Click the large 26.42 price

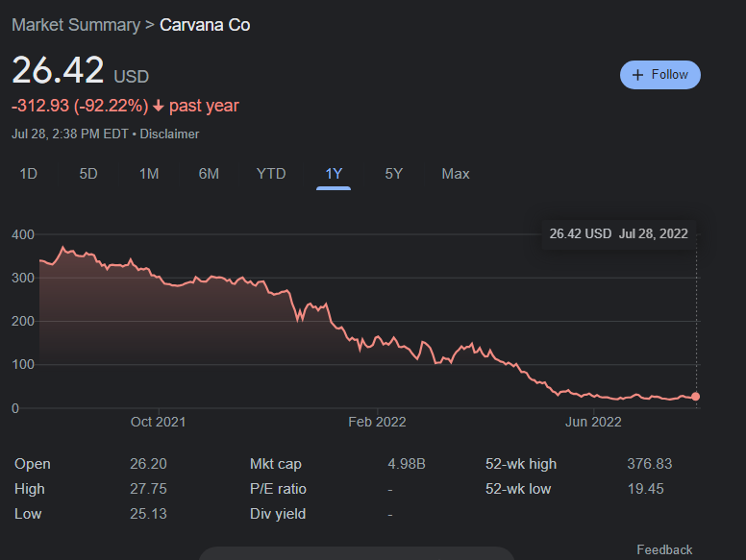[58, 70]
